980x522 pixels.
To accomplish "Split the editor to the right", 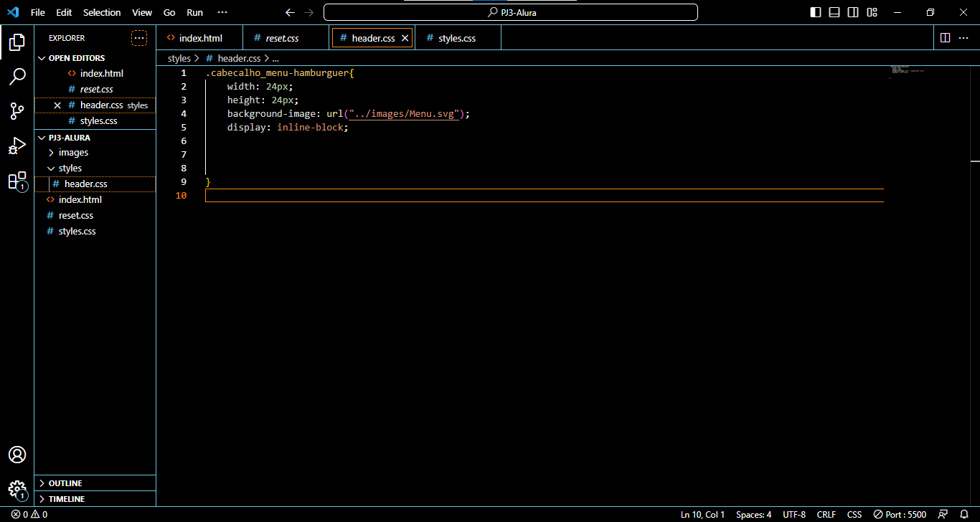I will [945, 37].
